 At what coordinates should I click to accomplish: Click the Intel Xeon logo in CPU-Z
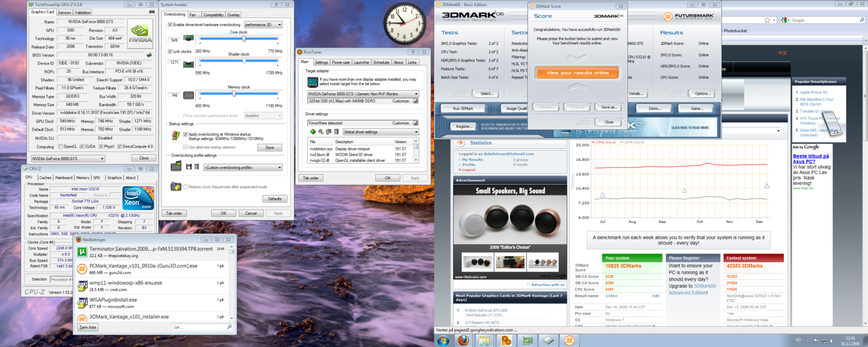[x=138, y=198]
